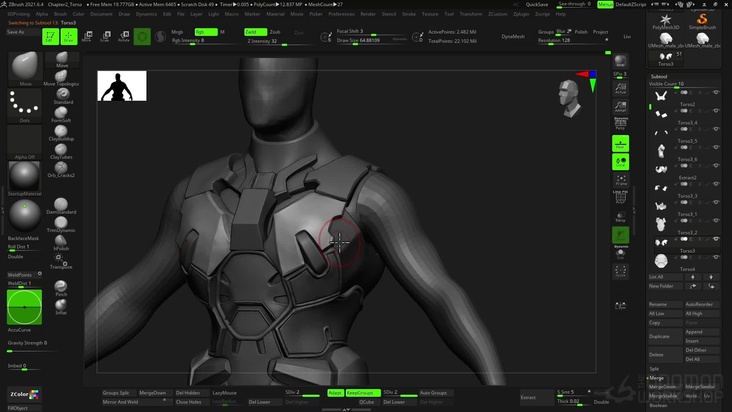Select the Pinch brush
The height and width of the screenshot is (412, 732).
[61, 288]
